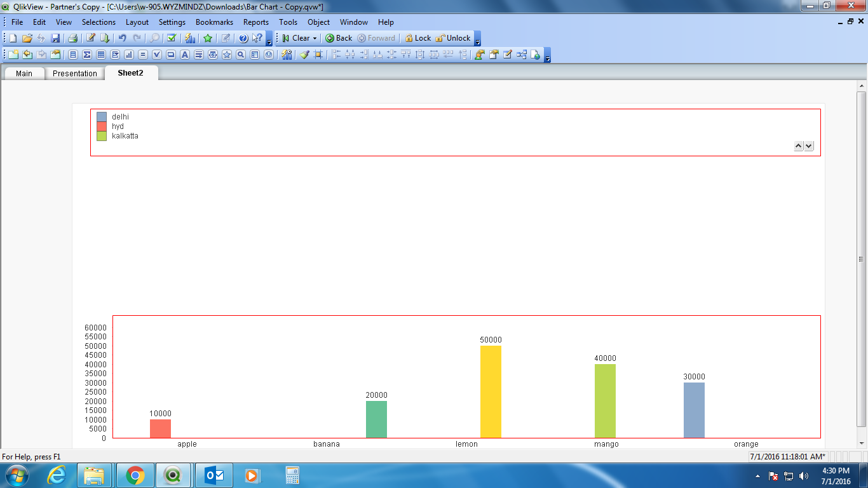Create a Text Object with the A icon
868x488 pixels.
click(x=185, y=55)
